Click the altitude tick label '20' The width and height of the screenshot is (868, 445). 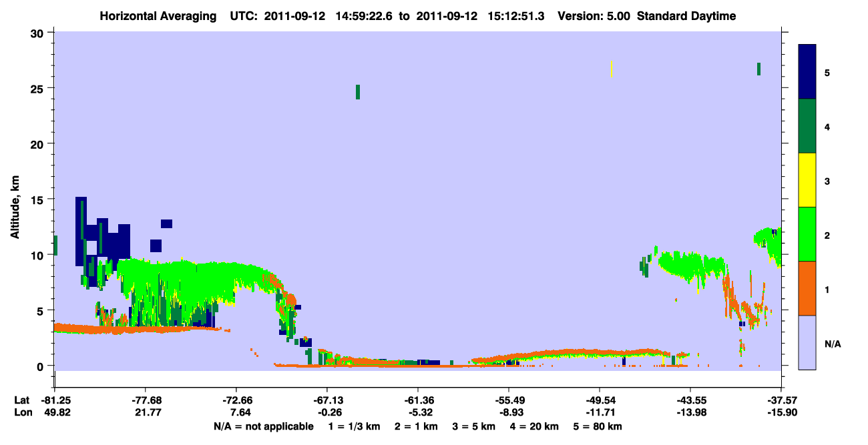(x=38, y=143)
